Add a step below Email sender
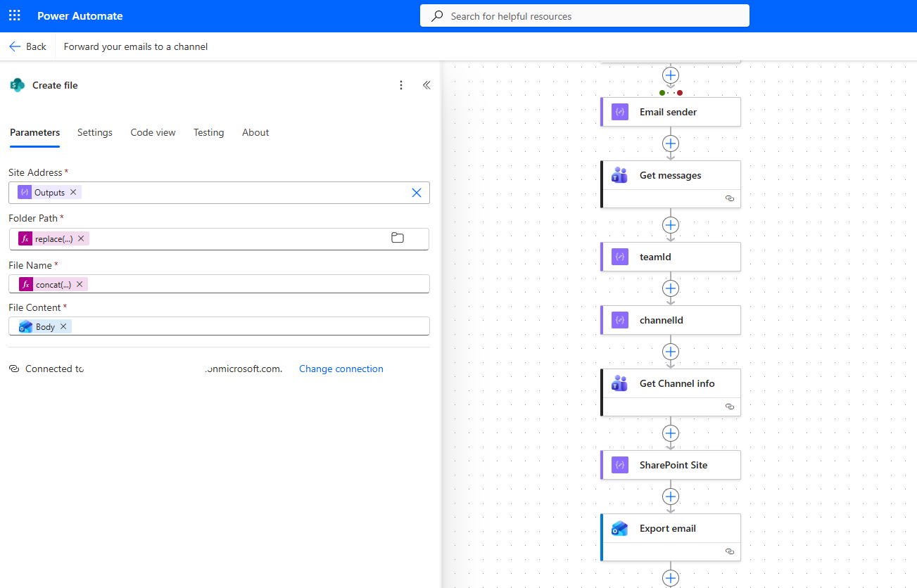The image size is (917, 588). click(671, 143)
